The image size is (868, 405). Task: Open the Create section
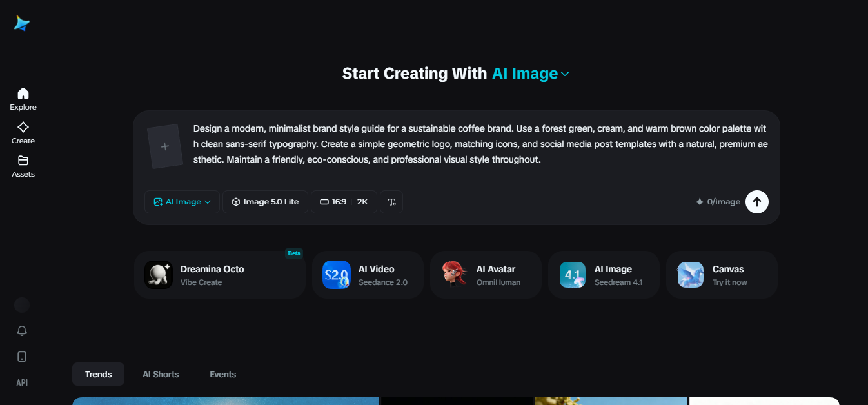tap(23, 132)
